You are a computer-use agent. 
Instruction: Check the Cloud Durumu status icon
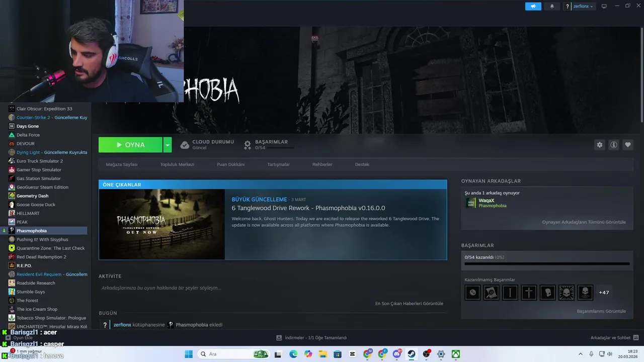[185, 145]
